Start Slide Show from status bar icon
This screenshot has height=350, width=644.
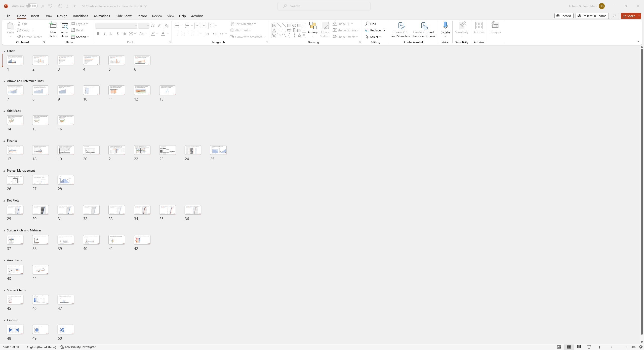[589, 347]
